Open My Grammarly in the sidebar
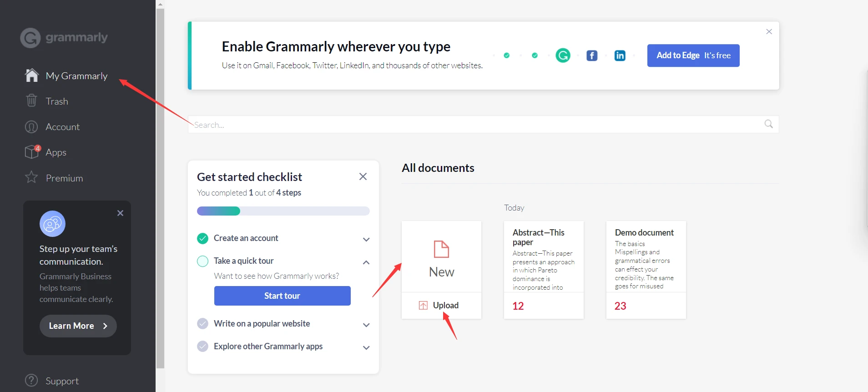This screenshot has height=392, width=868. point(76,76)
